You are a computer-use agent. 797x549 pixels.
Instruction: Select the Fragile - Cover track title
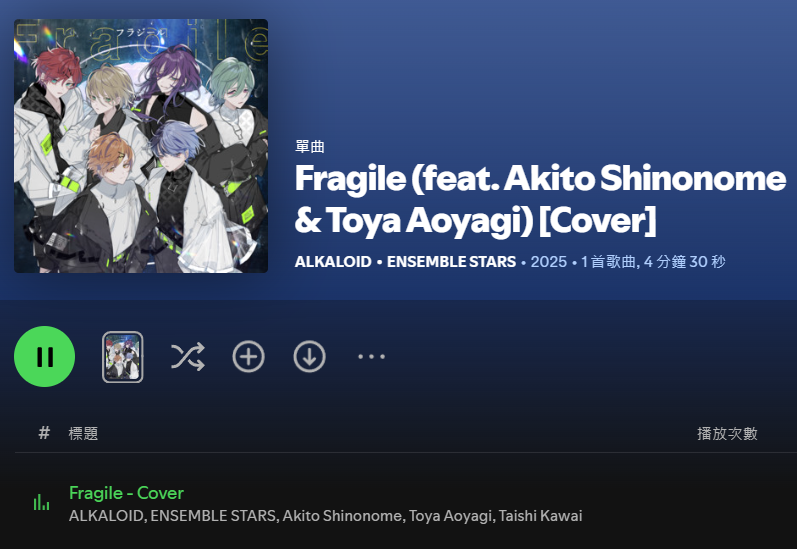tap(126, 493)
